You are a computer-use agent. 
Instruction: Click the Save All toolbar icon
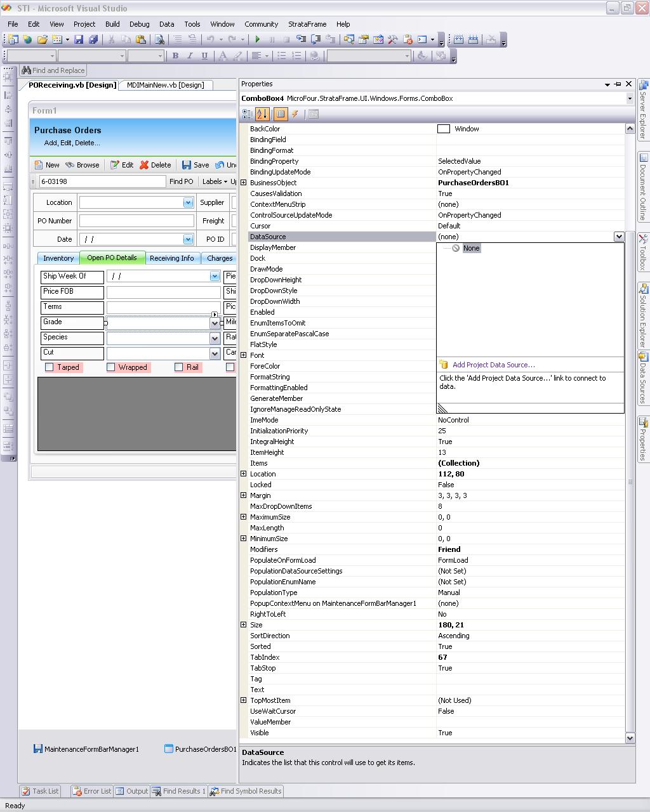[x=93, y=39]
